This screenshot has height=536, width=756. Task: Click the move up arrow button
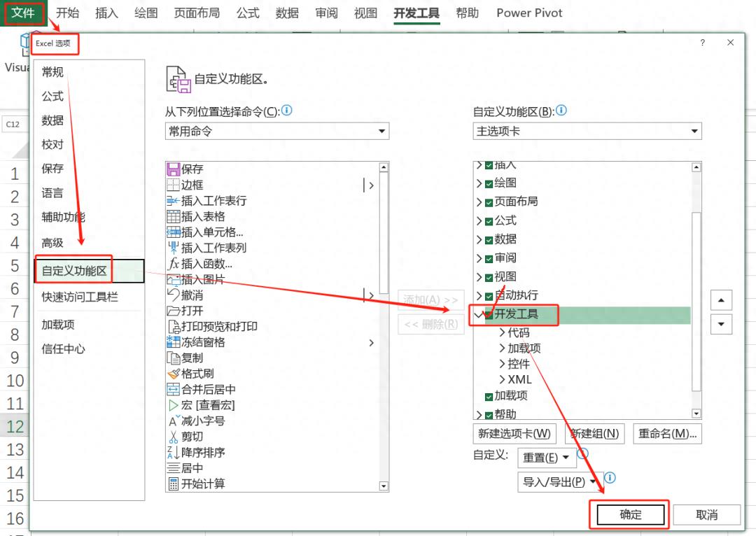[721, 299]
